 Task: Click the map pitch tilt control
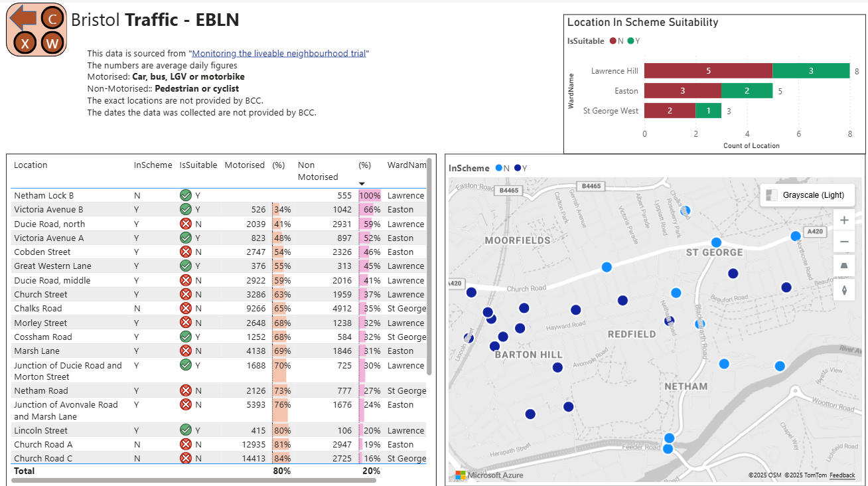pos(844,266)
